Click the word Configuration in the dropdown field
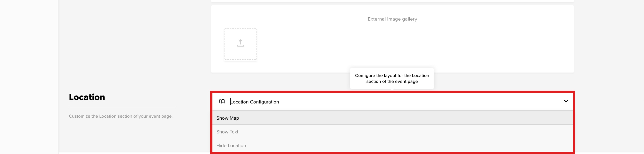Viewport: 644px width, 154px height. (x=264, y=102)
